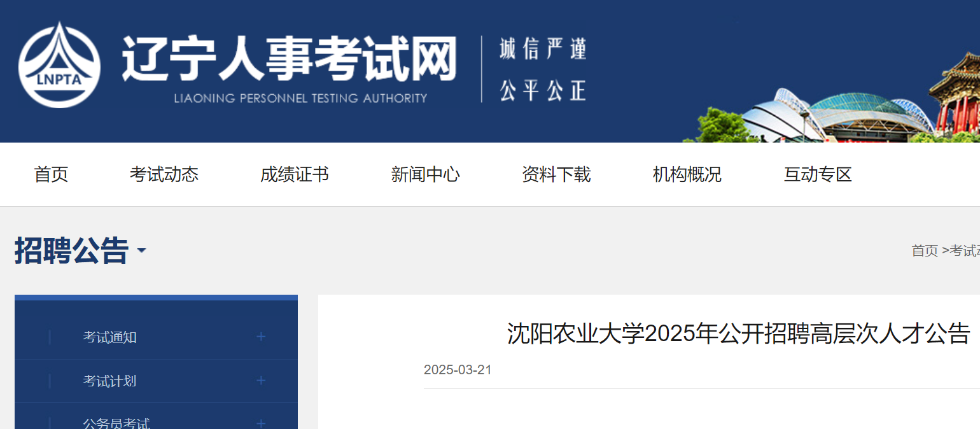Expand the 考试通知 plus sign

[x=261, y=337]
